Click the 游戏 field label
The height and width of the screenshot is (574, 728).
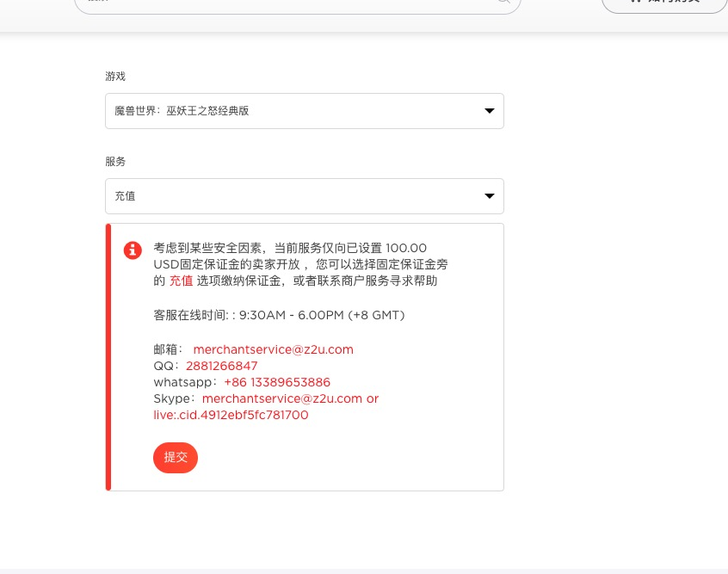click(x=115, y=77)
